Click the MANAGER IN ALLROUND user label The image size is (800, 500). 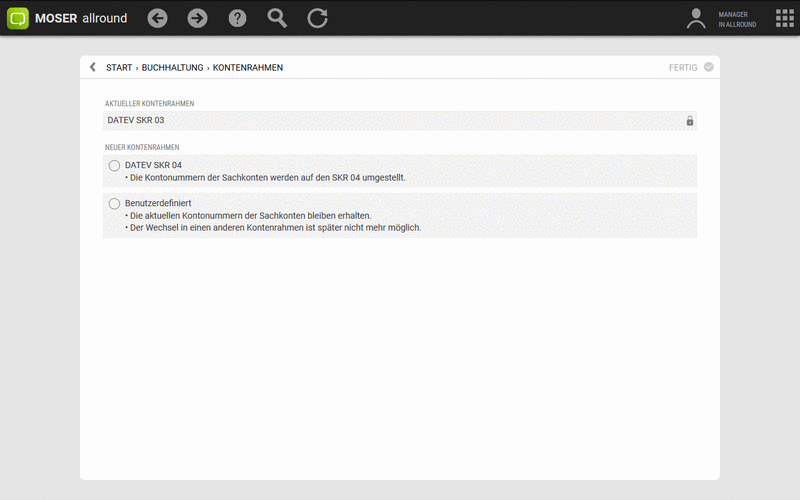pos(737,19)
